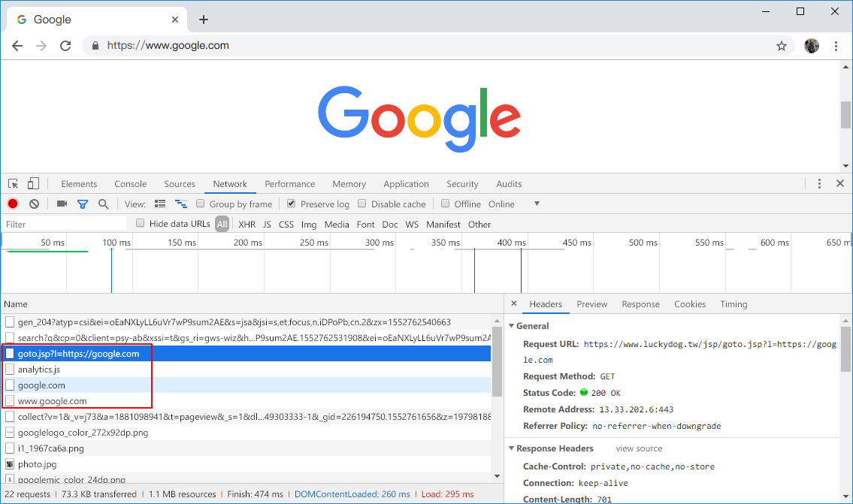Image resolution: width=853 pixels, height=504 pixels.
Task: Filter requests by Doc
Action: pos(390,224)
